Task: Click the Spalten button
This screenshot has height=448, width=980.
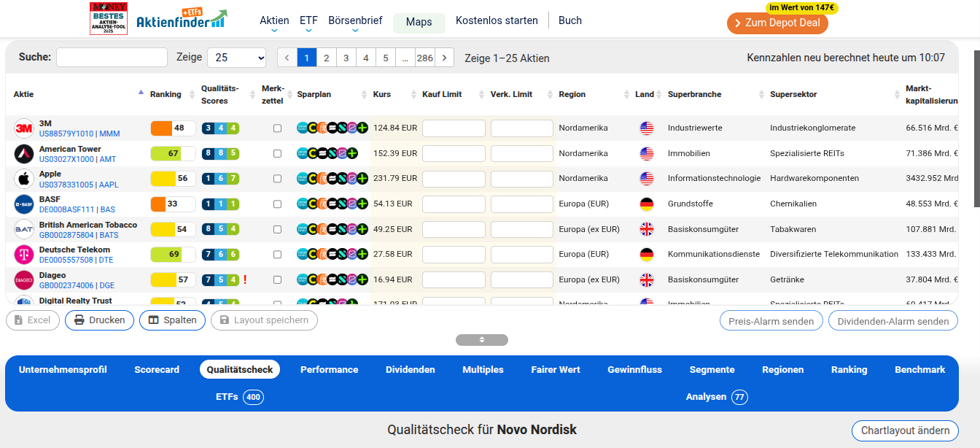Action: (x=172, y=320)
